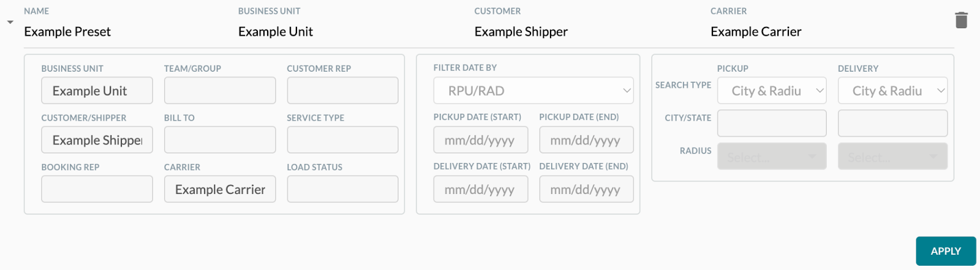Open the Pickup radius select
980x270 pixels.
click(771, 157)
